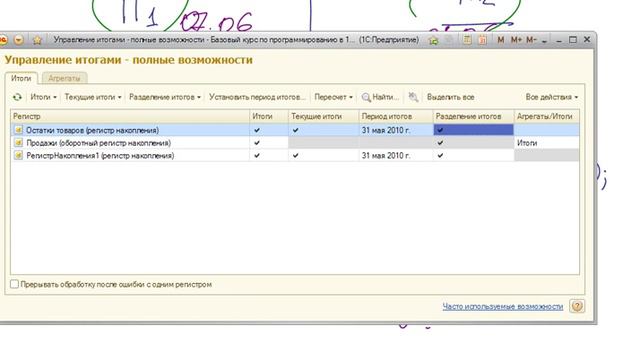Open the Текущие итоги dropdown menu
Screen dimensions: 640x360
pos(93,97)
